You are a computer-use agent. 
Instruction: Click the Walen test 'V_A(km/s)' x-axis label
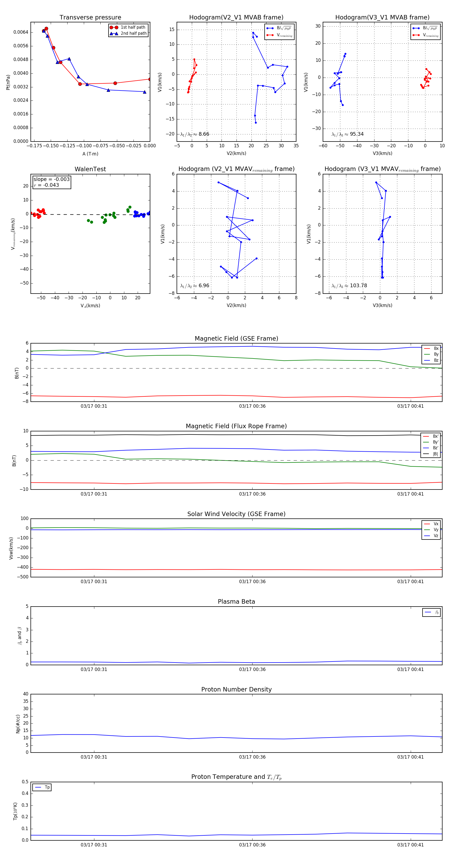[90, 306]
